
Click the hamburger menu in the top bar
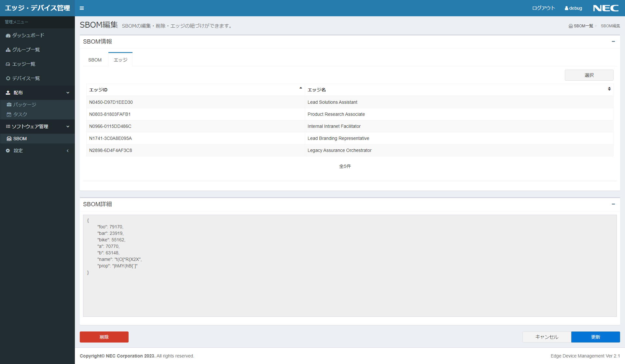coord(82,8)
